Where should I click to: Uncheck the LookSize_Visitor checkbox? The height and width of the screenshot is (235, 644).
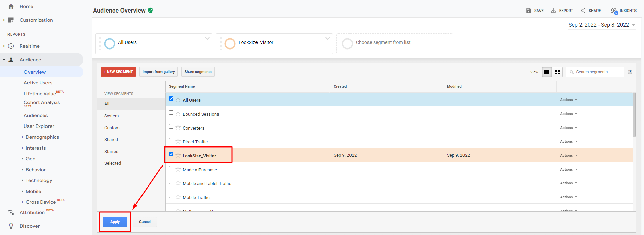click(x=171, y=154)
